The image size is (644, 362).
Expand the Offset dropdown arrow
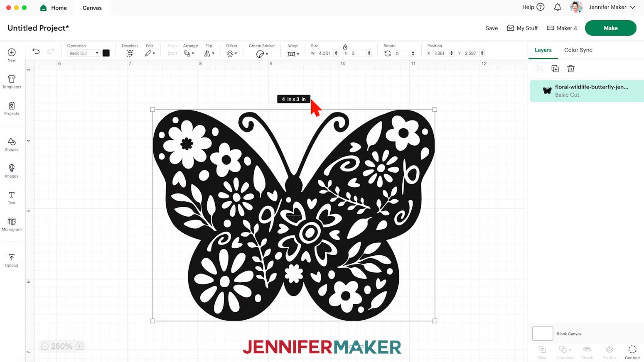click(236, 54)
